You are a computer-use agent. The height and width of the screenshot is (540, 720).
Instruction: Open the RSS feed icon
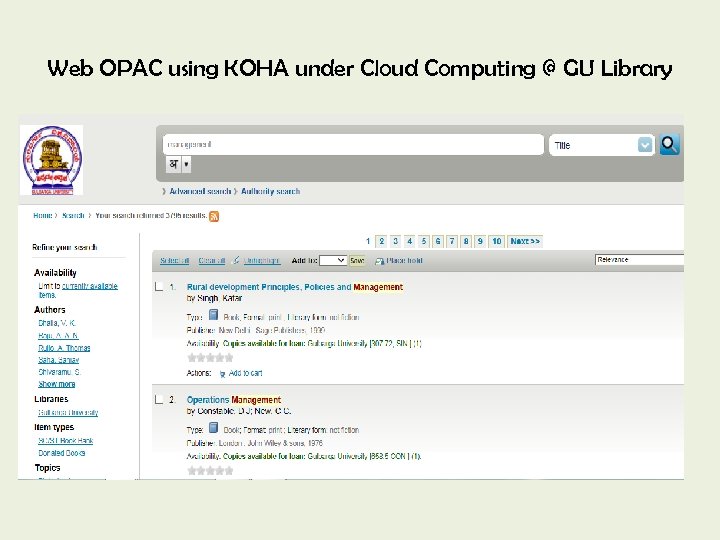click(x=214, y=216)
